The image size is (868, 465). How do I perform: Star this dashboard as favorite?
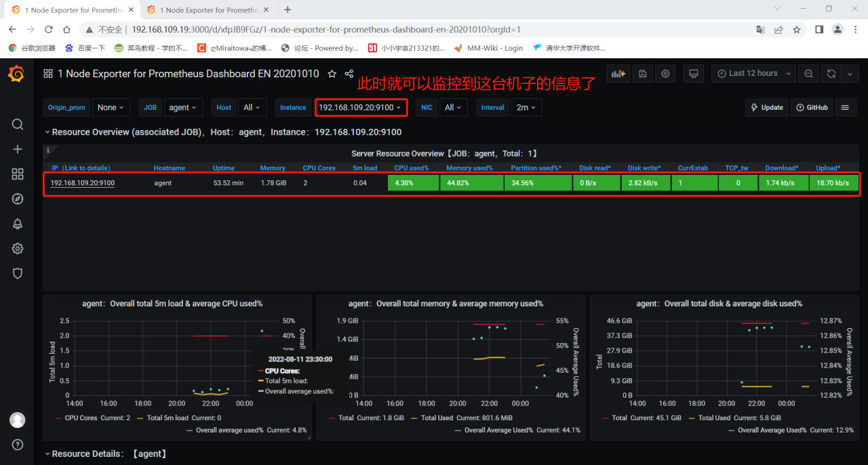332,74
